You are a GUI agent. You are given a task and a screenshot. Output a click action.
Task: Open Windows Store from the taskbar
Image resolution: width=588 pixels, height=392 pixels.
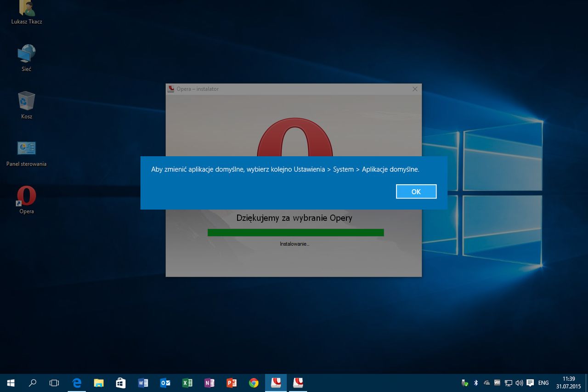(x=121, y=383)
